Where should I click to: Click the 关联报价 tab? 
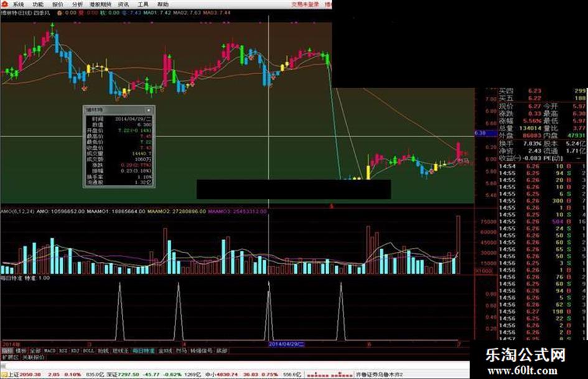coord(34,358)
